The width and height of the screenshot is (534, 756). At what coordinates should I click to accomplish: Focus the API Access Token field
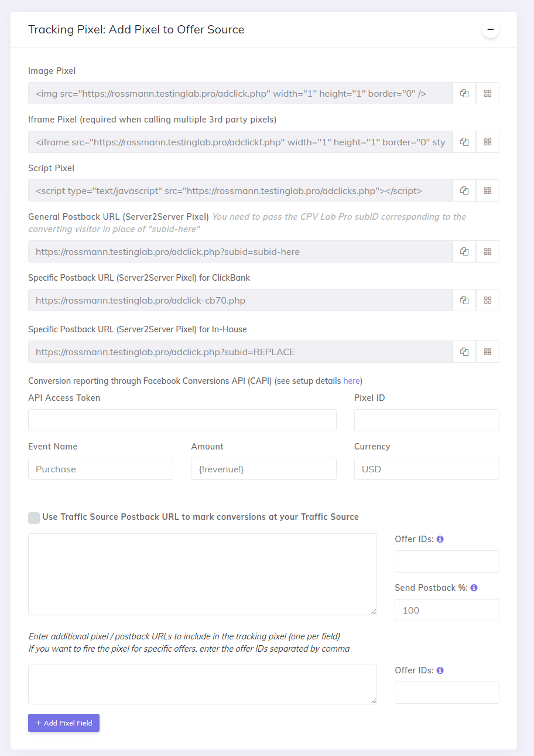click(x=182, y=420)
